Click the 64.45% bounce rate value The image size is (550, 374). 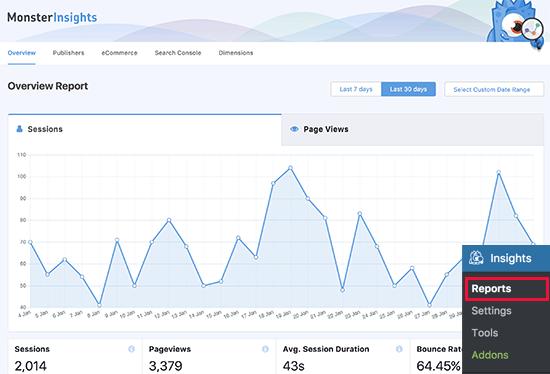(x=438, y=366)
